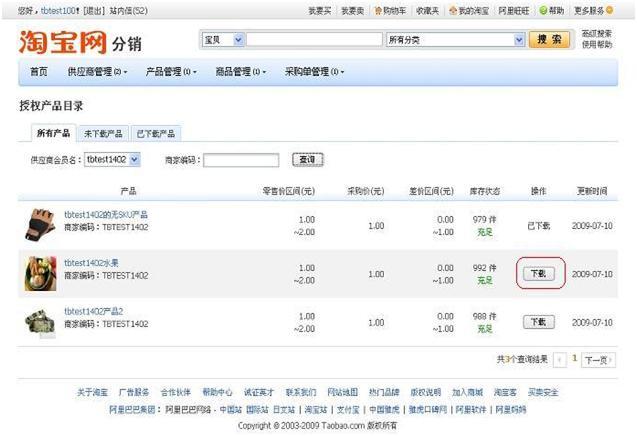Click the 查询 button
The width and height of the screenshot is (637, 436).
(308, 160)
